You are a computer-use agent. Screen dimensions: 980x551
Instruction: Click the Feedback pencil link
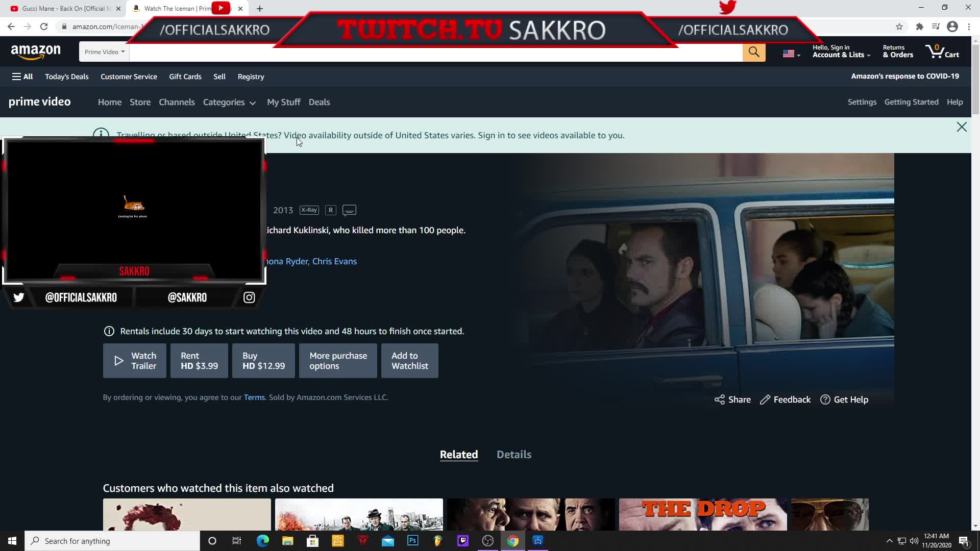click(x=785, y=399)
